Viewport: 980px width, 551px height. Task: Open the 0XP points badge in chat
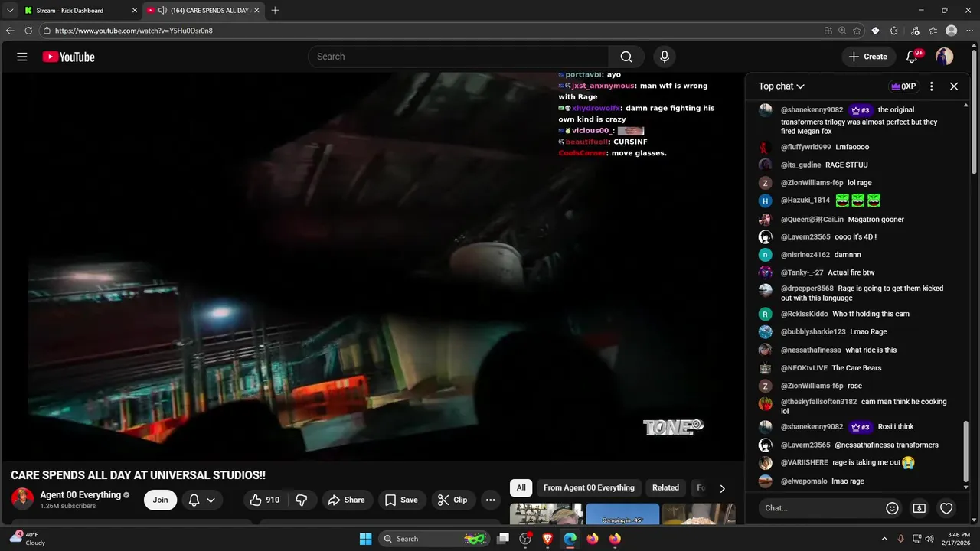point(903,86)
